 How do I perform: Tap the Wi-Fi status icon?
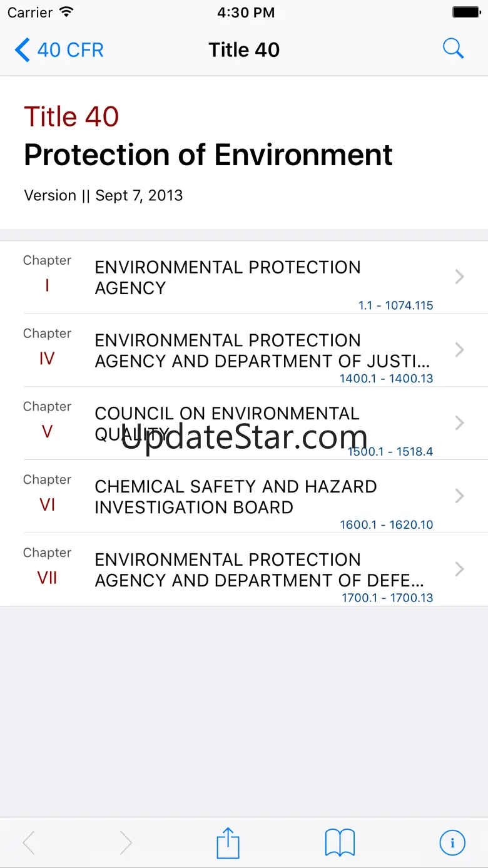65,13
